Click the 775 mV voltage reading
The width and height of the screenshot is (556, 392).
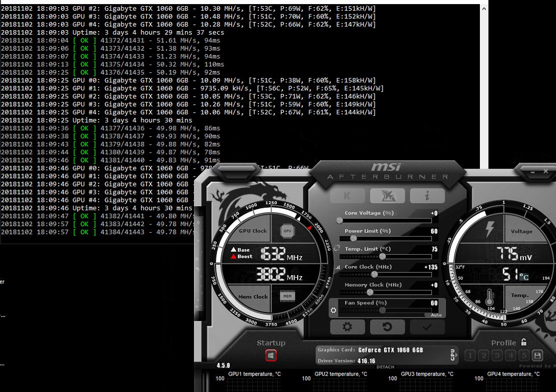tap(514, 254)
